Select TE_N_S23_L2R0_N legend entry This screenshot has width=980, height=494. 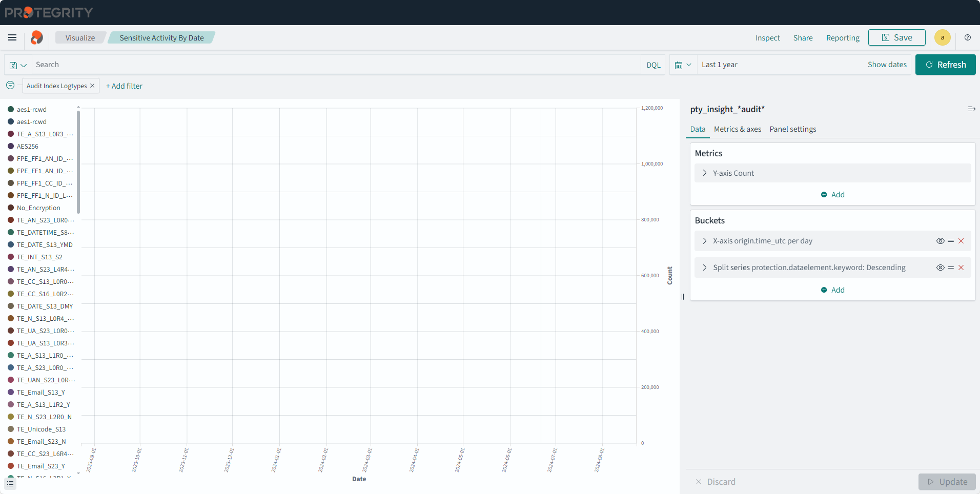click(44, 417)
